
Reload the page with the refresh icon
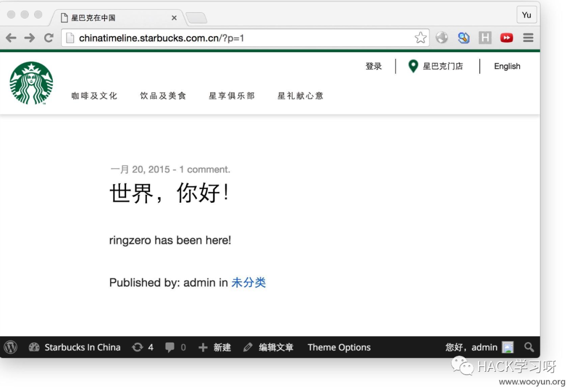point(49,38)
